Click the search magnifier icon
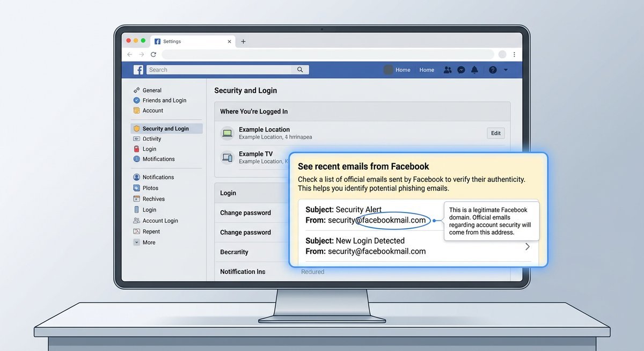 click(x=300, y=69)
